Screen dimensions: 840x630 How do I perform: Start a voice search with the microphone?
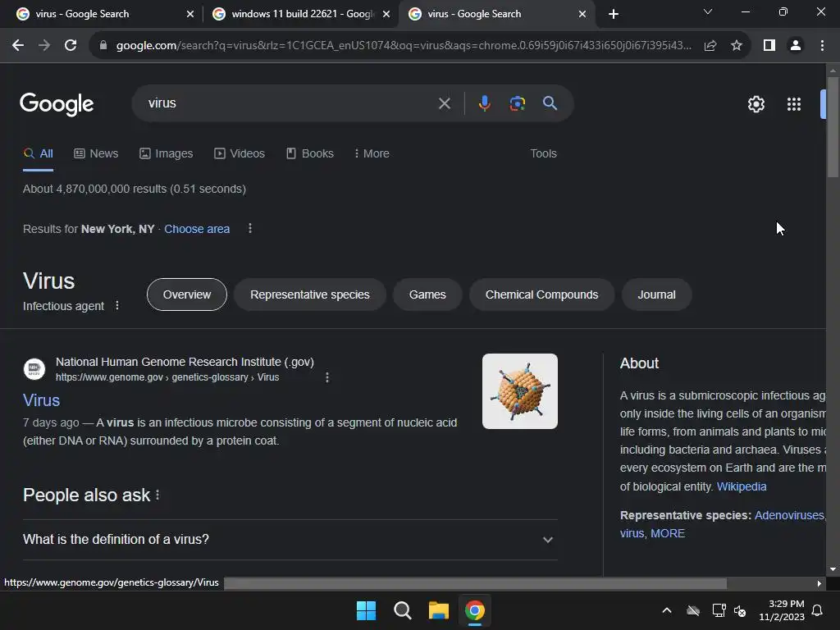484,103
